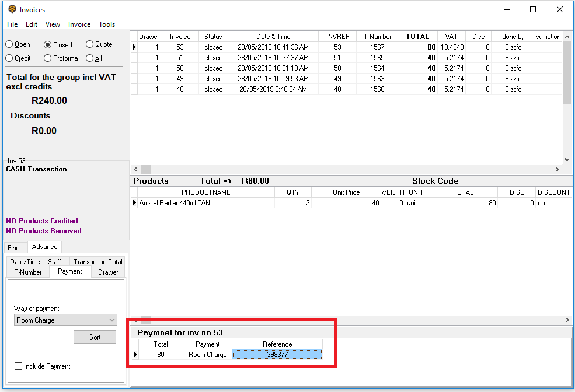Enable the Include Payment checkbox

[19, 366]
